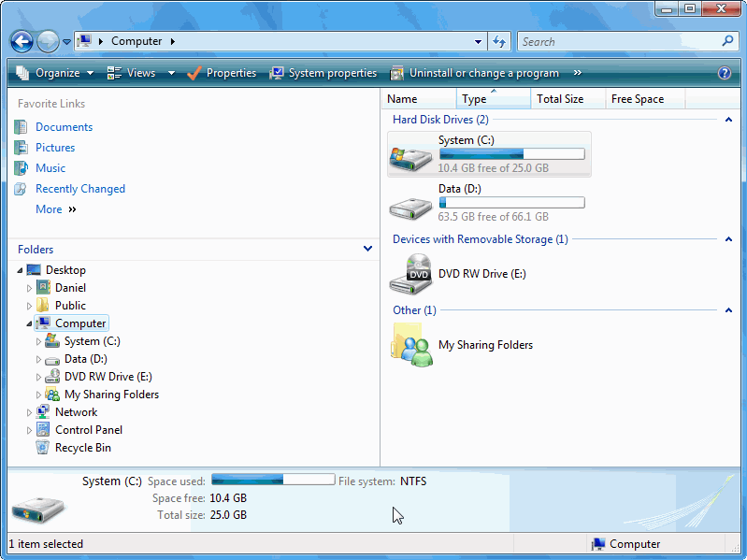Open My Sharing Folders icon in Other group
Screen dimensions: 747x560
click(x=410, y=344)
